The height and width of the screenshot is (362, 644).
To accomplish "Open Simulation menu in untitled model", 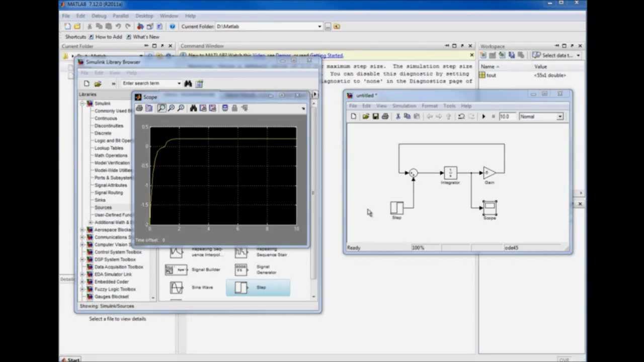I will tap(404, 106).
